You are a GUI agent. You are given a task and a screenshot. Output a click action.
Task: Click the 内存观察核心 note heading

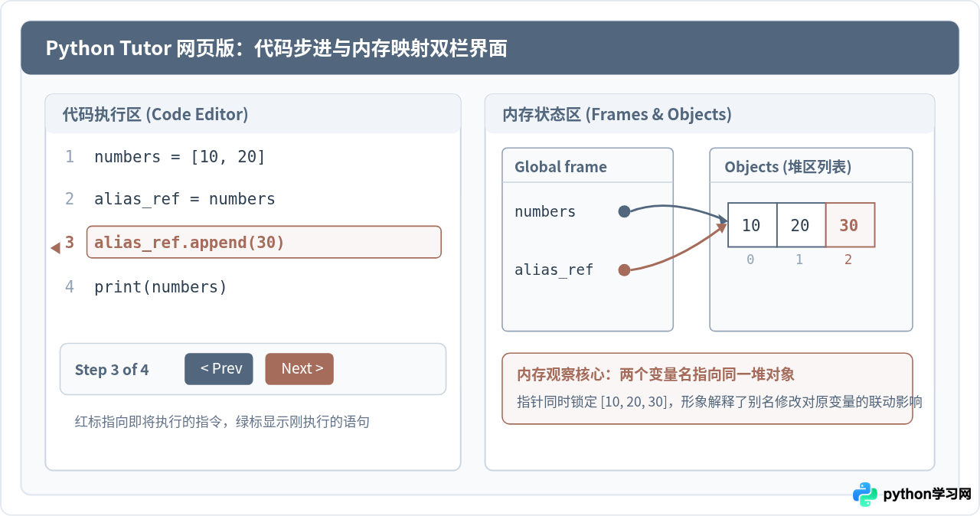tap(655, 374)
